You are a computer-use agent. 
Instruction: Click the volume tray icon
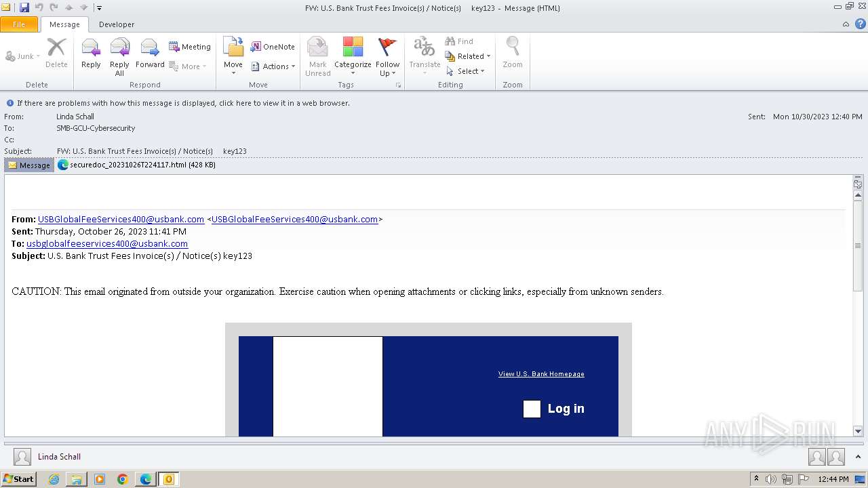771,479
